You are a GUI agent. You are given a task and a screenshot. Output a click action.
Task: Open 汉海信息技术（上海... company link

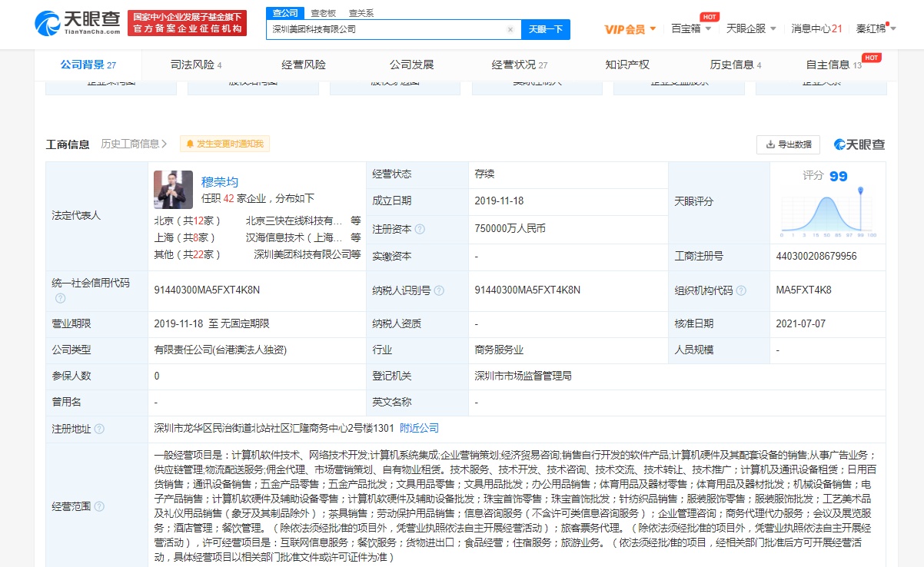[x=295, y=237]
